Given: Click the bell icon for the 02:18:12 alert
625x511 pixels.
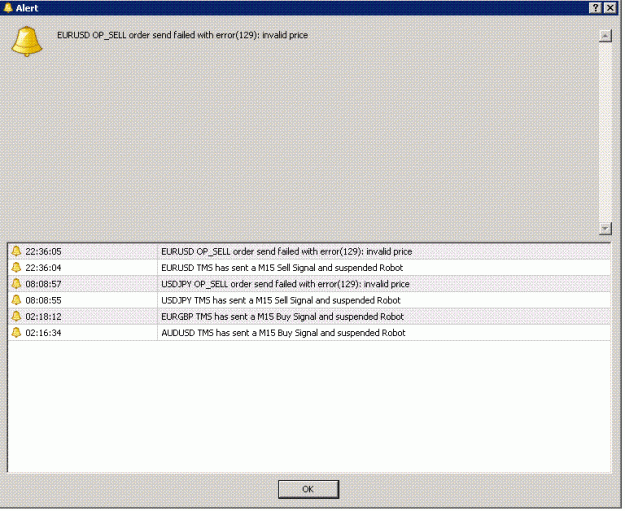Looking at the screenshot, I should point(16,317).
